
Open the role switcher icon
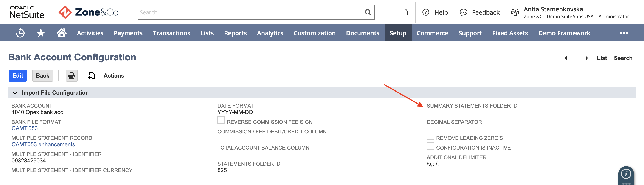[515, 12]
